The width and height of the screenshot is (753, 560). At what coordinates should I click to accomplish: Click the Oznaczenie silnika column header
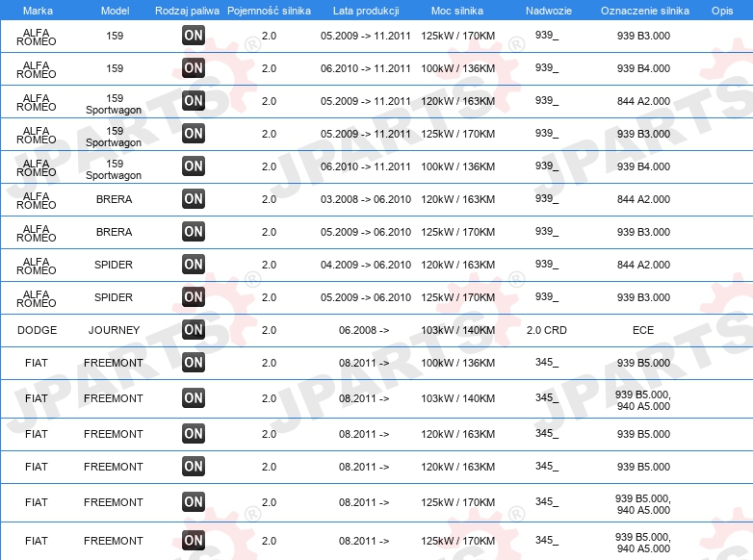pos(645,11)
